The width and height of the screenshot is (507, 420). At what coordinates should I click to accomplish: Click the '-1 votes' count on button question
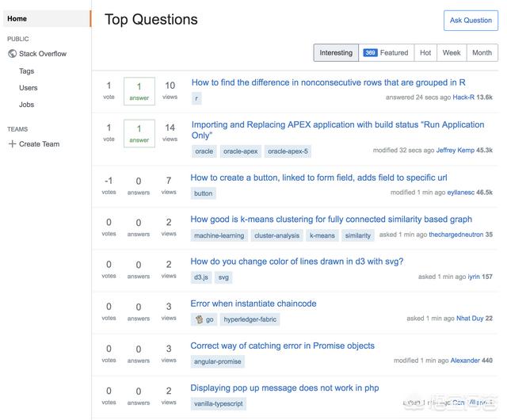click(109, 185)
